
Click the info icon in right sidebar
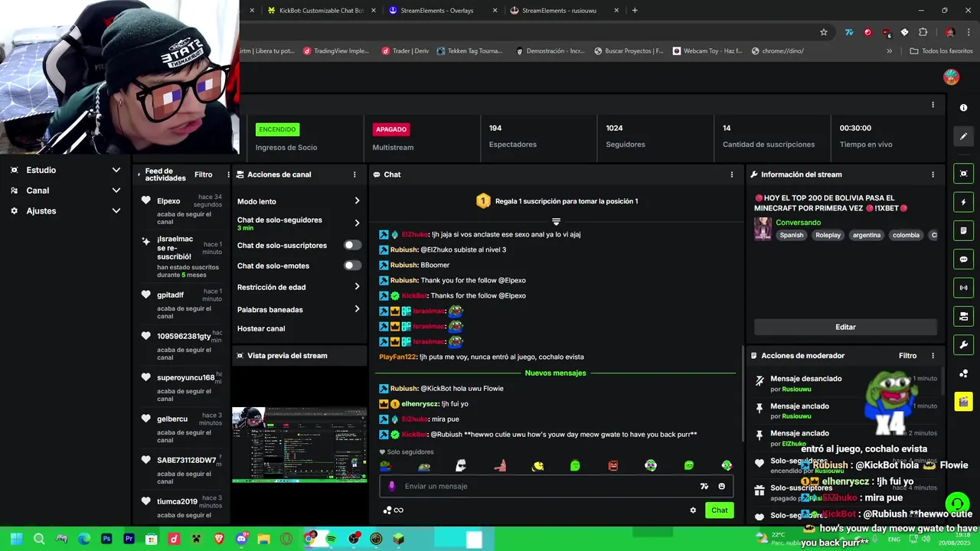[x=964, y=108]
